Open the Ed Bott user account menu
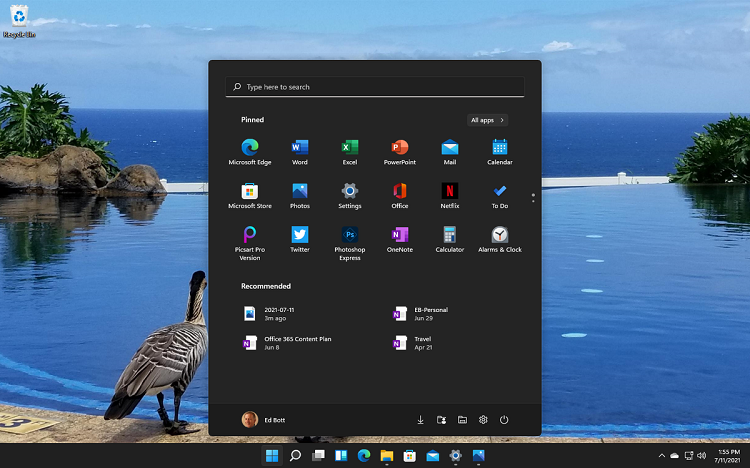 (x=264, y=420)
